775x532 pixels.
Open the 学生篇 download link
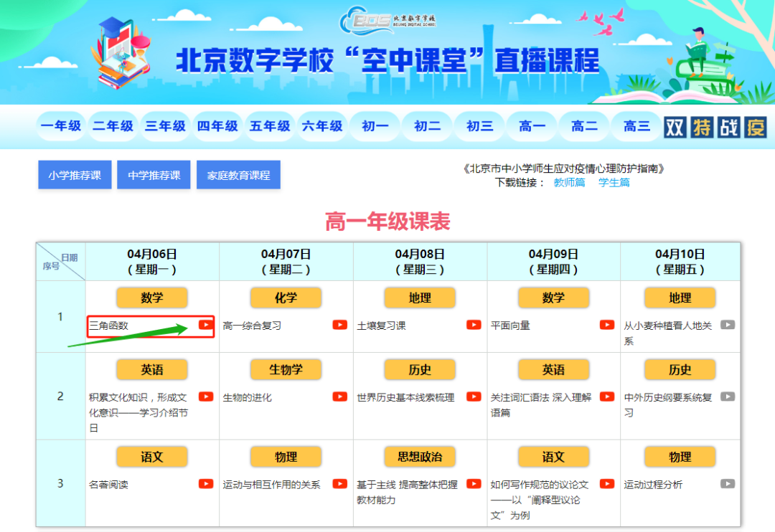coord(614,183)
